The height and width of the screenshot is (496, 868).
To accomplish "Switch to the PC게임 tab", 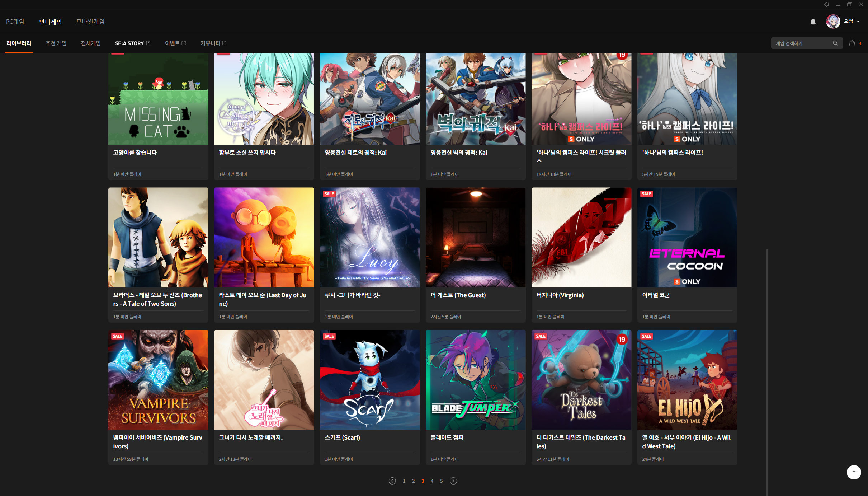I will 15,22.
